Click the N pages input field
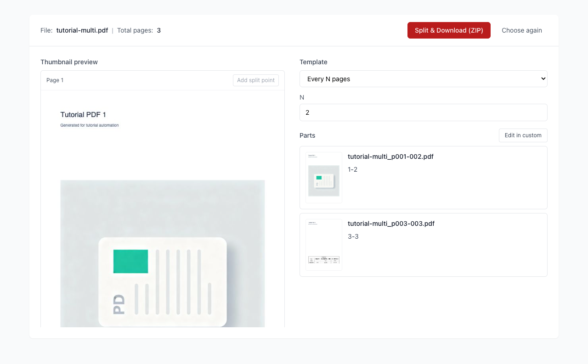 coord(423,112)
